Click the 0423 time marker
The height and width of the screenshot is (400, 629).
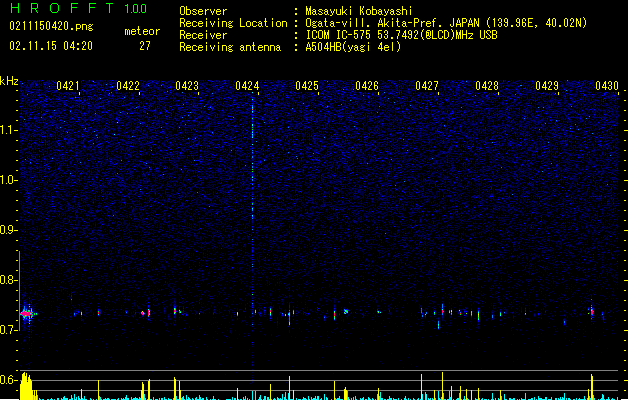[x=187, y=86]
